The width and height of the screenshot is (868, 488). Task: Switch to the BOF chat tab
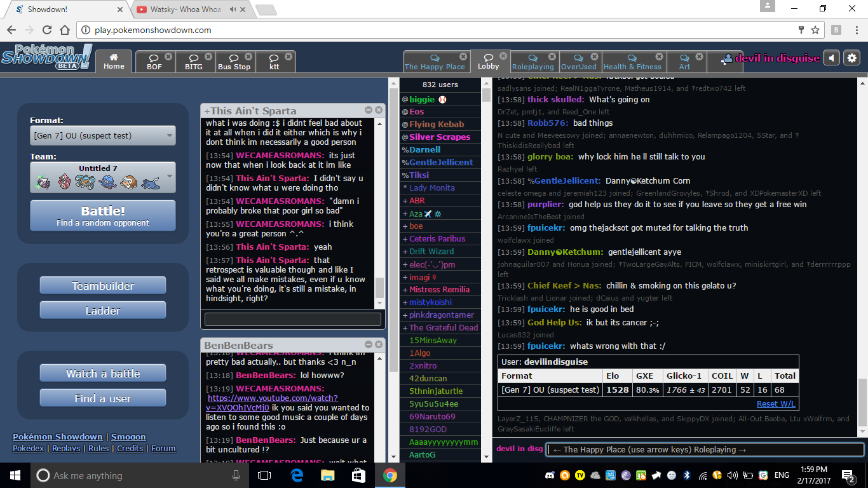click(154, 62)
